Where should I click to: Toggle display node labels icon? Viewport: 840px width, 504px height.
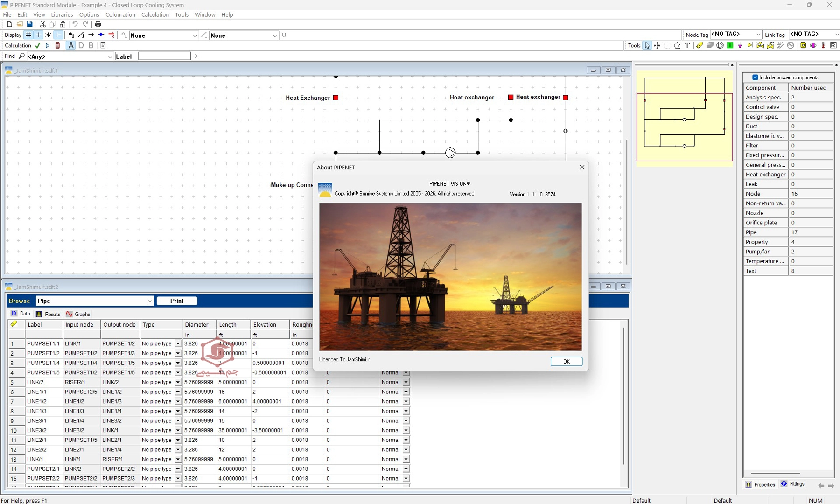[71, 35]
